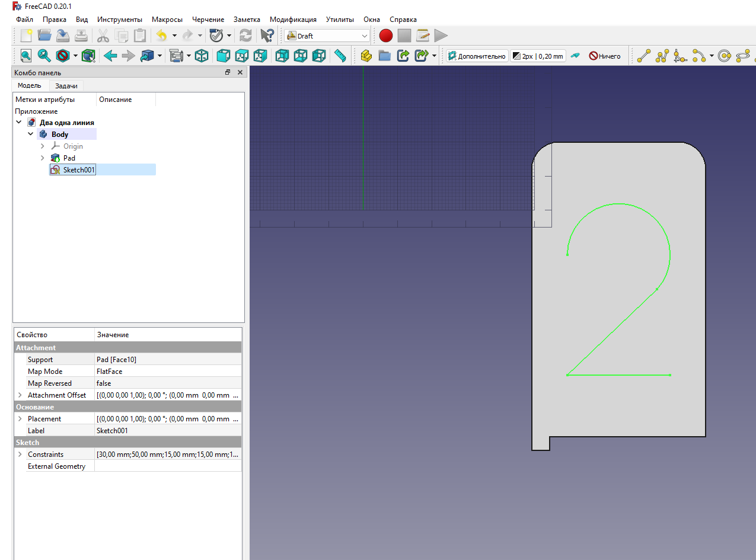Click the What's This help icon
The image size is (756, 560).
coord(267,36)
